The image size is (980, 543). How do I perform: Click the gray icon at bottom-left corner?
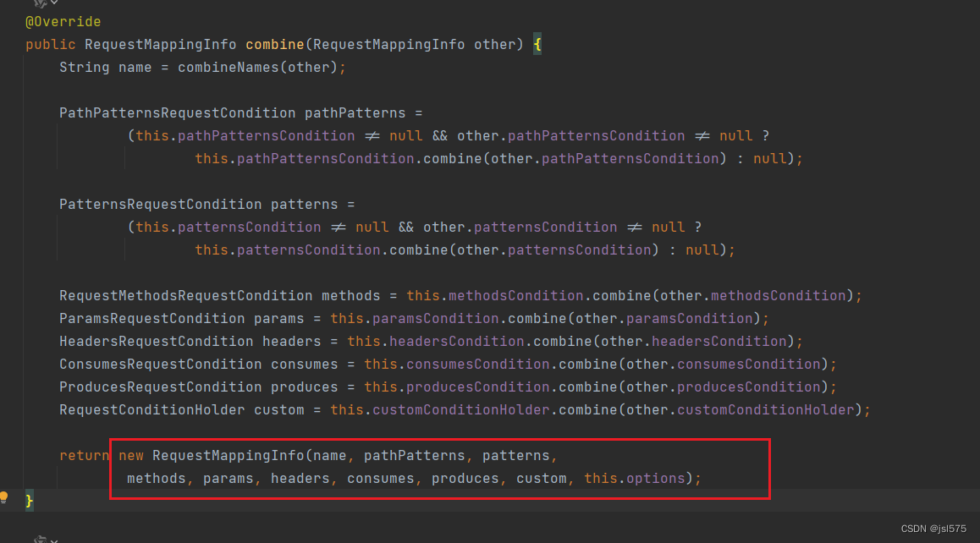click(x=40, y=537)
